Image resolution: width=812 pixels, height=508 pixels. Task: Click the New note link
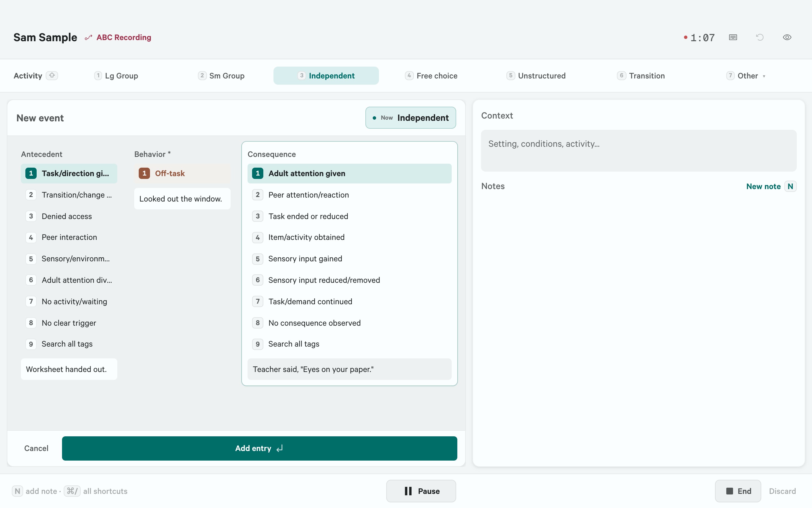click(763, 187)
